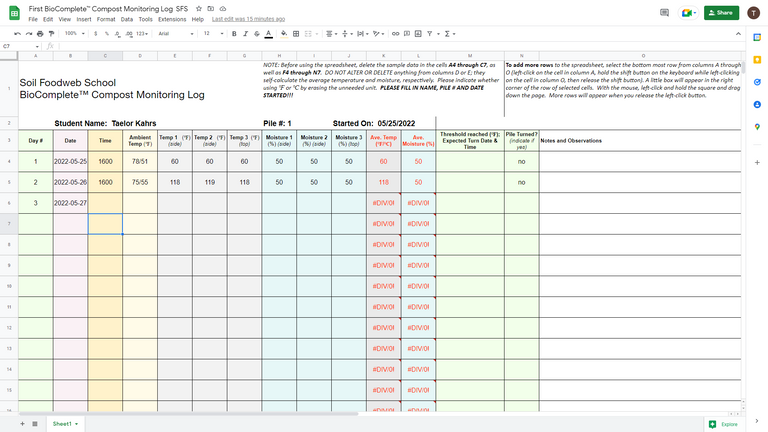
Task: Star the document
Action: [x=198, y=9]
